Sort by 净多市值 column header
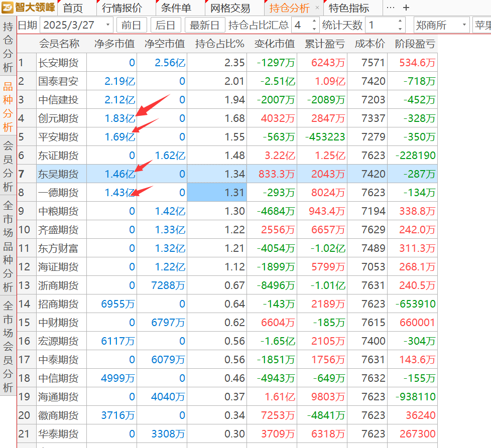This screenshot has width=491, height=448. point(114,44)
